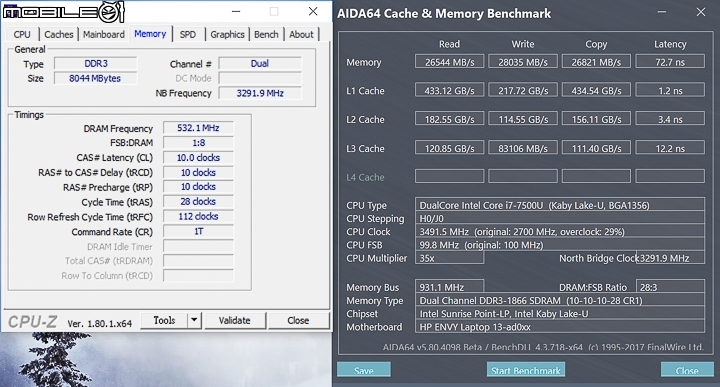Click the DDR3 Type field in CPU-Z

pos(96,63)
